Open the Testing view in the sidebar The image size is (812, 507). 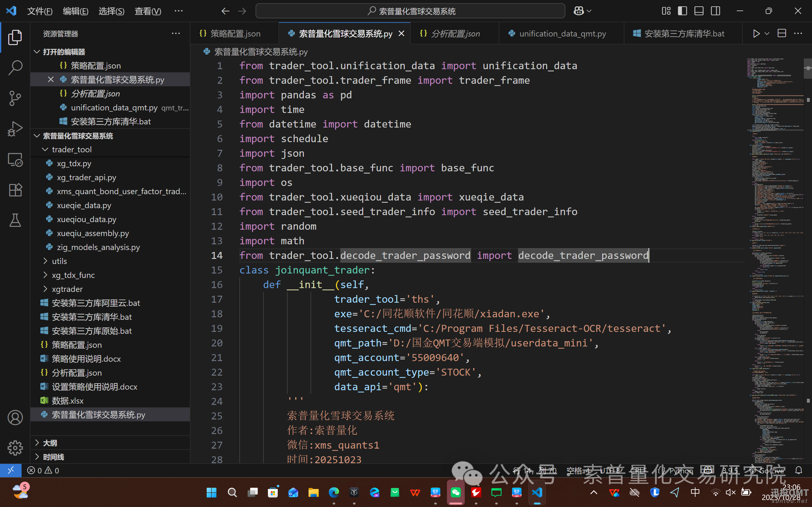15,220
